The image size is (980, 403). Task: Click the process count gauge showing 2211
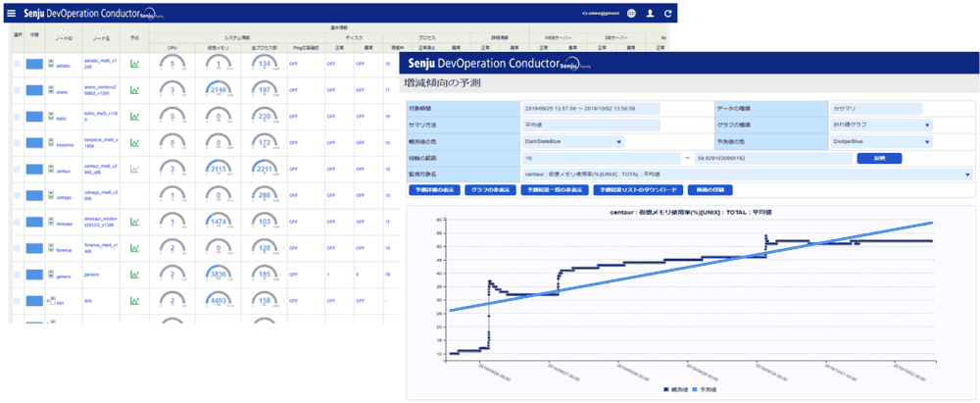pos(265,169)
